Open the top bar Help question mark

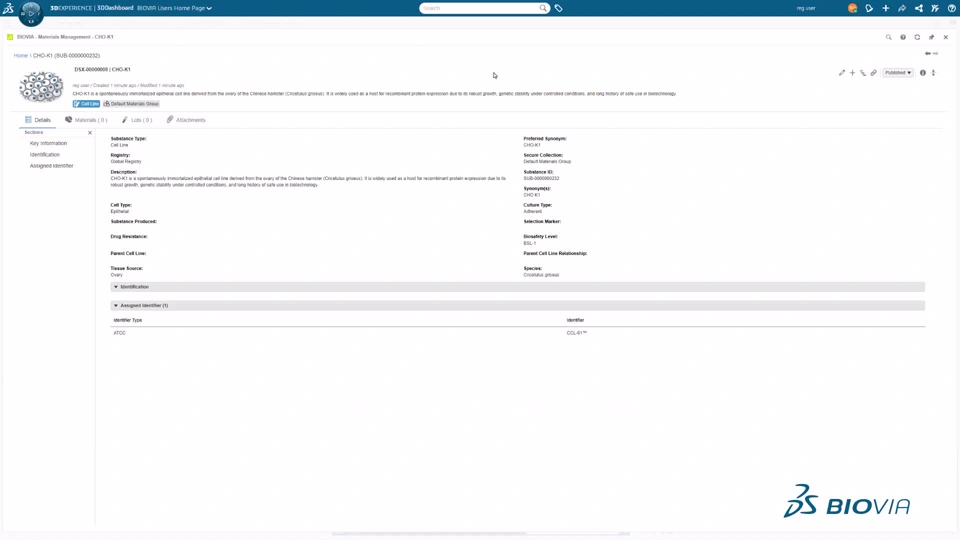[x=951, y=8]
